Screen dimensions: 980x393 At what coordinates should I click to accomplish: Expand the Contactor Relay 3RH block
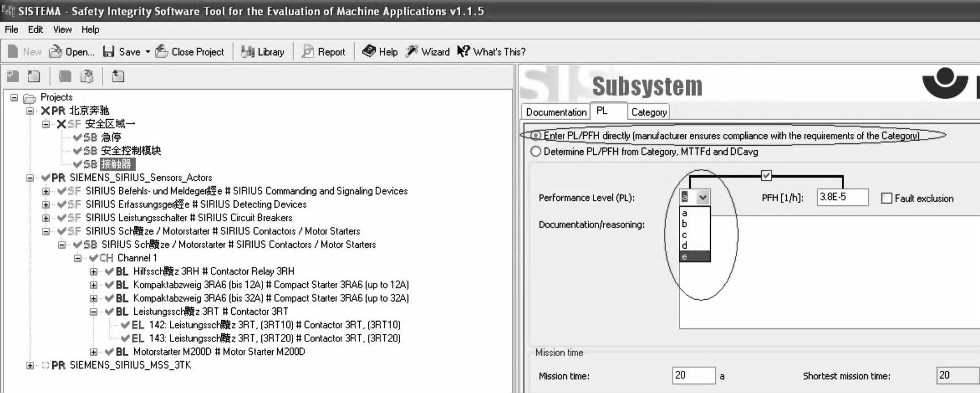pos(94,272)
